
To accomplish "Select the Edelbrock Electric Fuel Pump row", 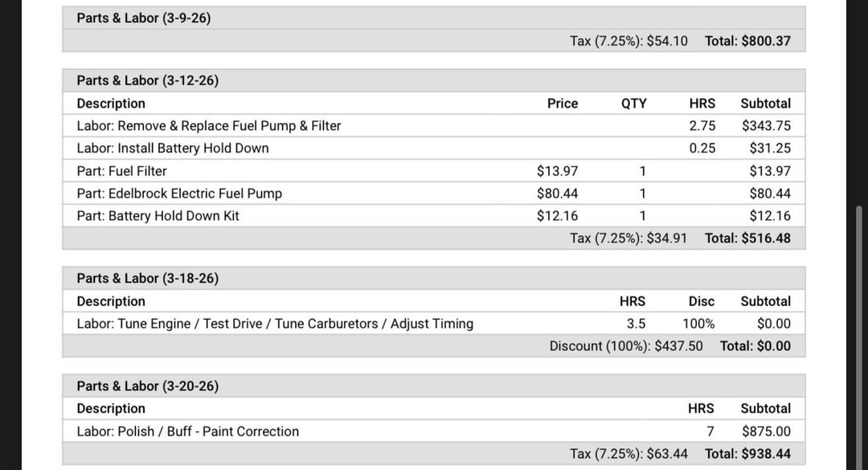I will click(179, 193).
